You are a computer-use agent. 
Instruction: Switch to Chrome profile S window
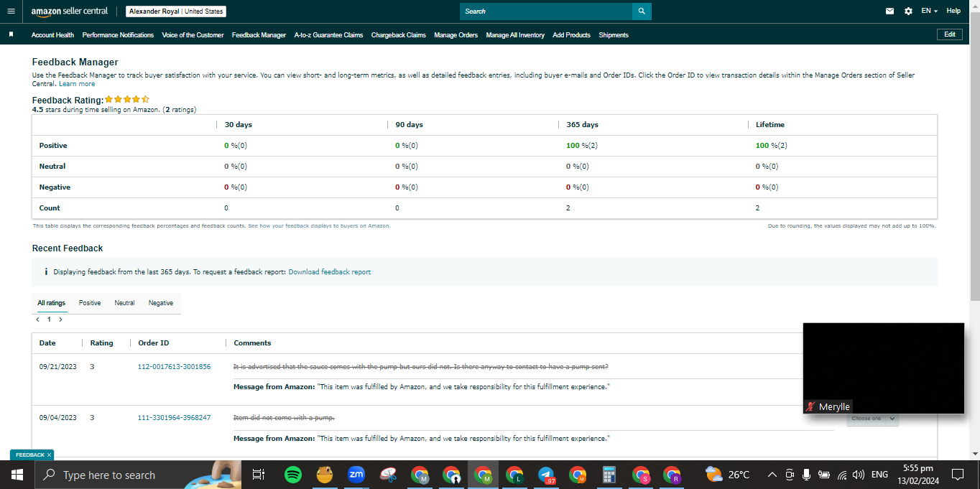pyautogui.click(x=641, y=475)
